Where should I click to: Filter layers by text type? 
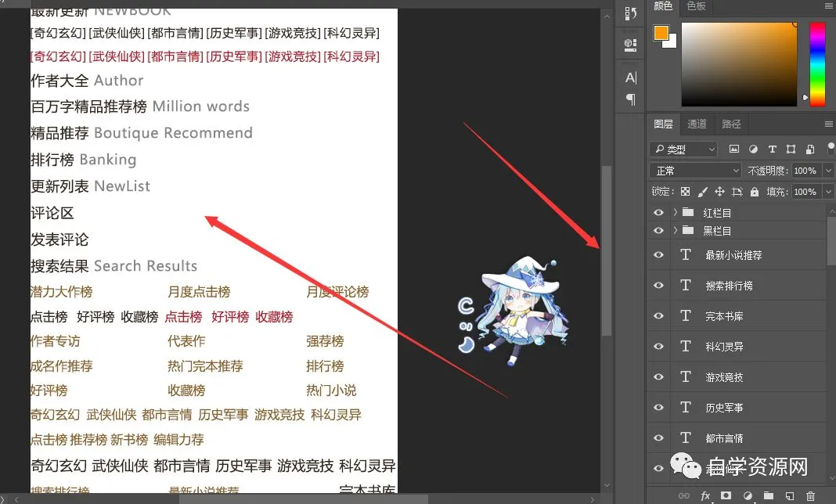click(772, 149)
